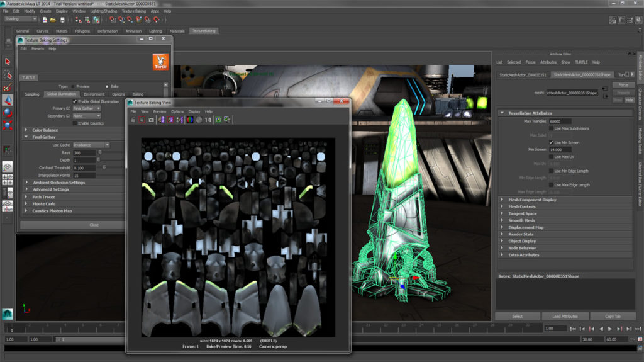The height and width of the screenshot is (362, 644).
Task: Toggle the grey alpha channel circle icon
Action: point(199,120)
